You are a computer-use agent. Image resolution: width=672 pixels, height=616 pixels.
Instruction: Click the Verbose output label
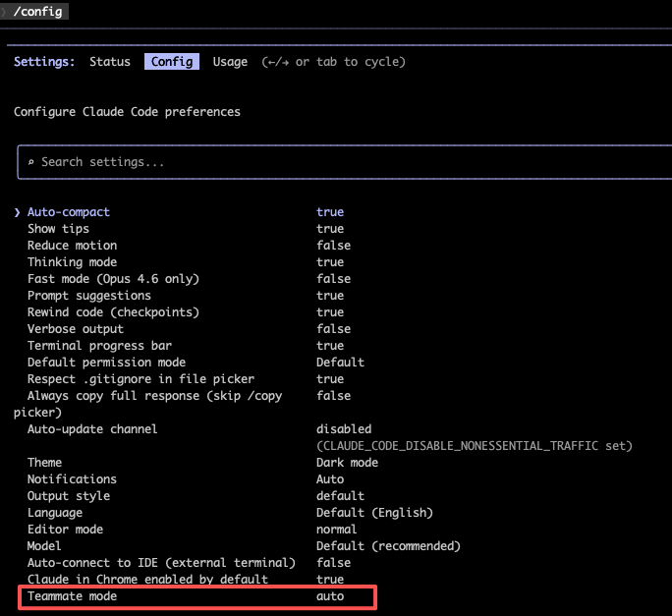76,329
